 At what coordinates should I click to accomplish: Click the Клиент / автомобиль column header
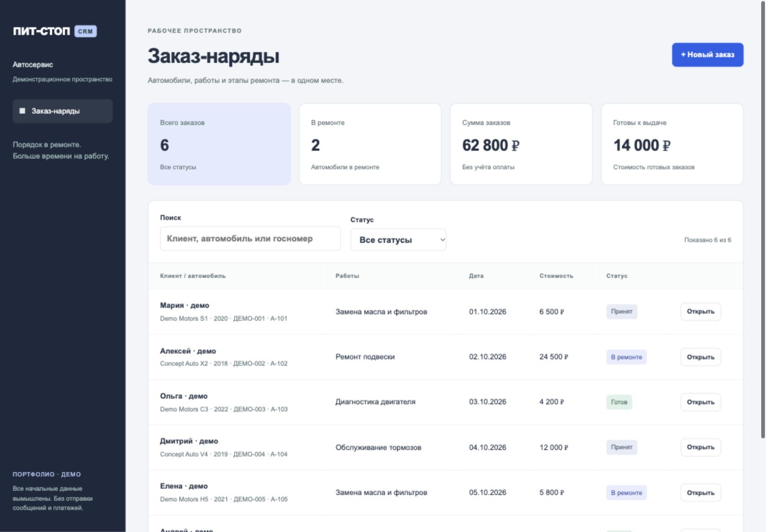[x=193, y=276]
